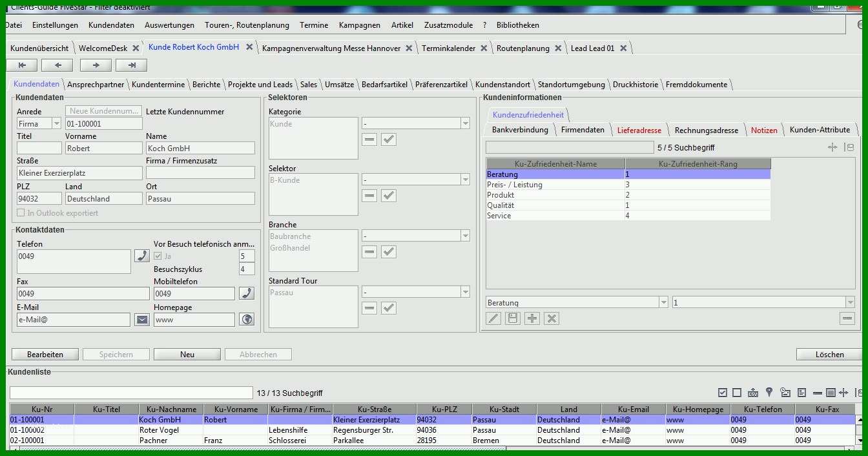Go to previous customer record arrow
The height and width of the screenshot is (456, 868).
coord(57,65)
